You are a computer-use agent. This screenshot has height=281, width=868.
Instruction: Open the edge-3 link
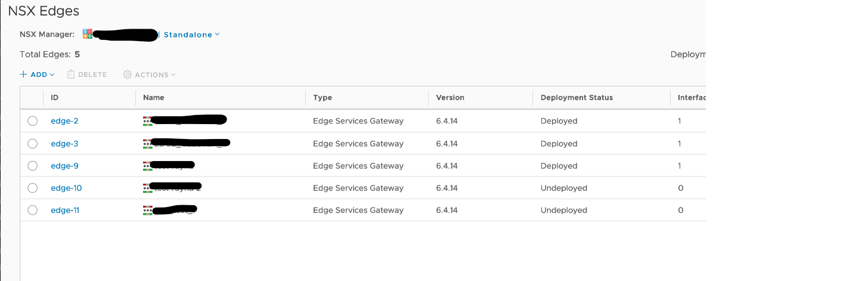point(64,144)
